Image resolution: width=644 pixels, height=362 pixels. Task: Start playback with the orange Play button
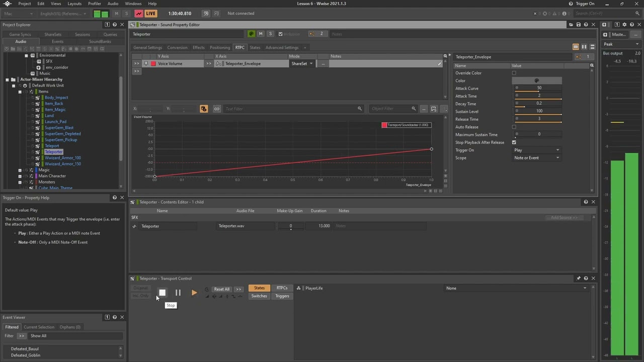point(194,293)
